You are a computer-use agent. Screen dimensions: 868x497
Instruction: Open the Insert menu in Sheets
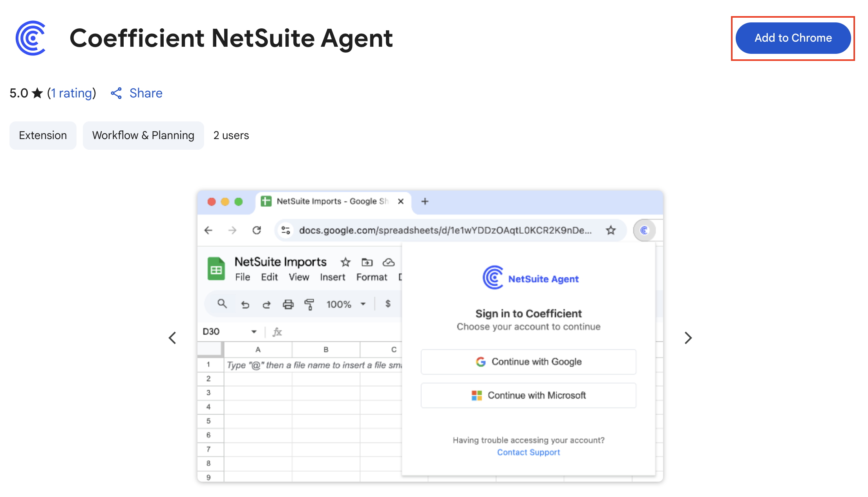click(x=332, y=277)
